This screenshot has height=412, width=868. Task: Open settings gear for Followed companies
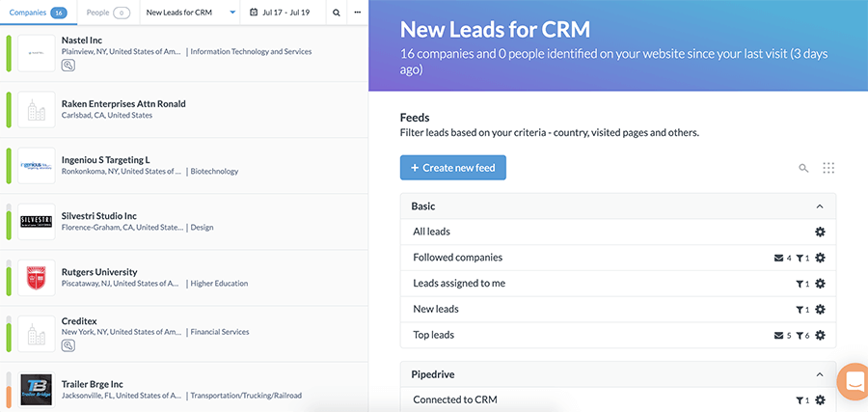820,258
